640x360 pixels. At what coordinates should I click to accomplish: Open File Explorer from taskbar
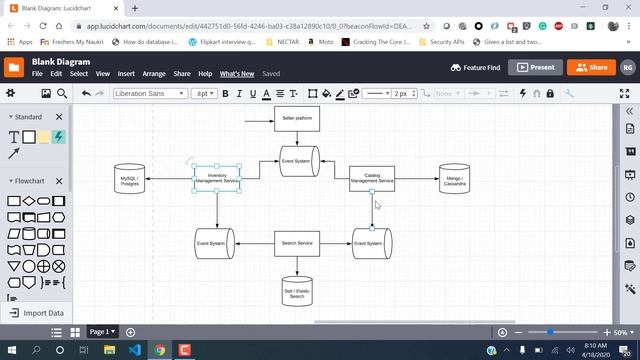click(109, 350)
